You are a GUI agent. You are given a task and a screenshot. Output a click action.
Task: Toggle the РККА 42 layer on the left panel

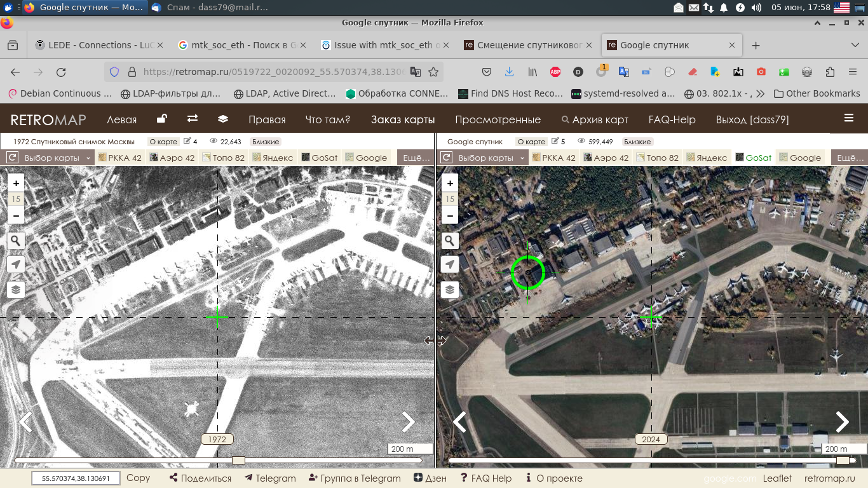tap(119, 157)
